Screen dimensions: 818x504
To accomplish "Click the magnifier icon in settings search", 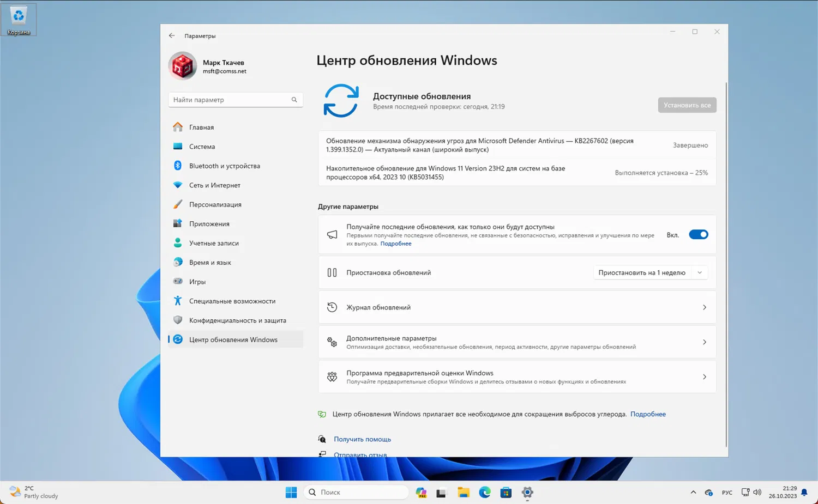I will pos(294,100).
